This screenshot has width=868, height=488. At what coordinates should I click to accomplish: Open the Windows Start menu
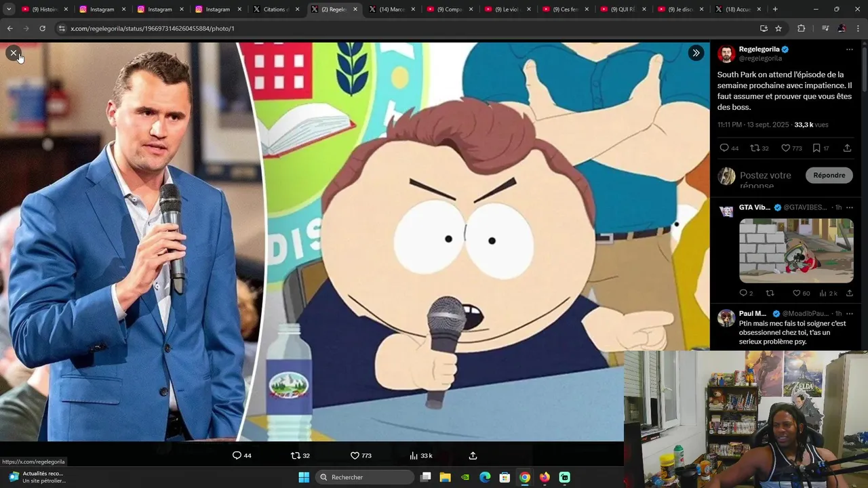(304, 477)
